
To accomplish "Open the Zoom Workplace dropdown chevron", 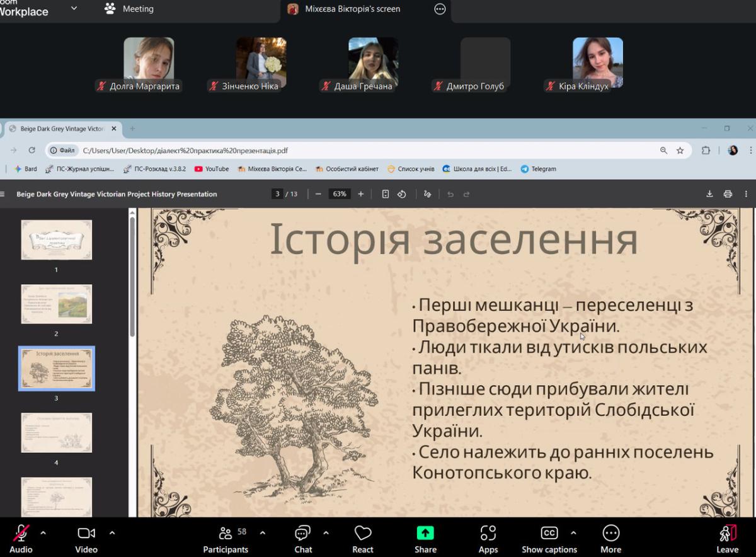I will coord(74,9).
